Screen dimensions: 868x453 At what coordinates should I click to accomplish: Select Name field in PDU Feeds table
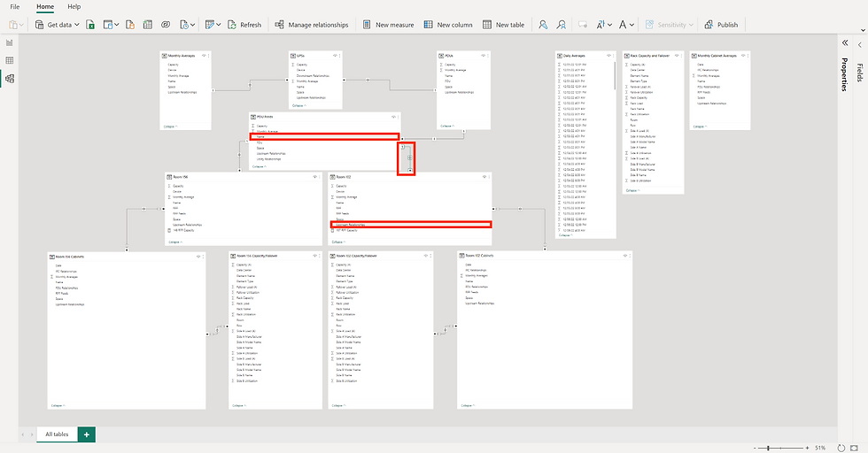[324, 136]
